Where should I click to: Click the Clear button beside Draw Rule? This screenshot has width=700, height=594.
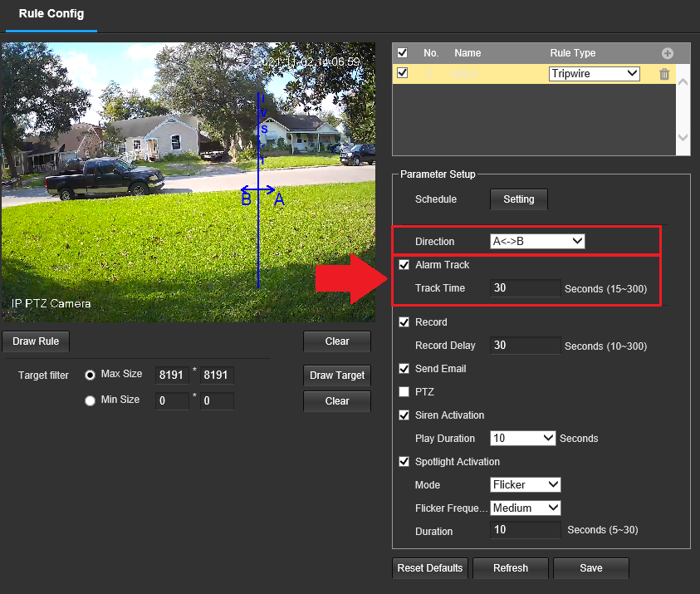click(x=337, y=341)
